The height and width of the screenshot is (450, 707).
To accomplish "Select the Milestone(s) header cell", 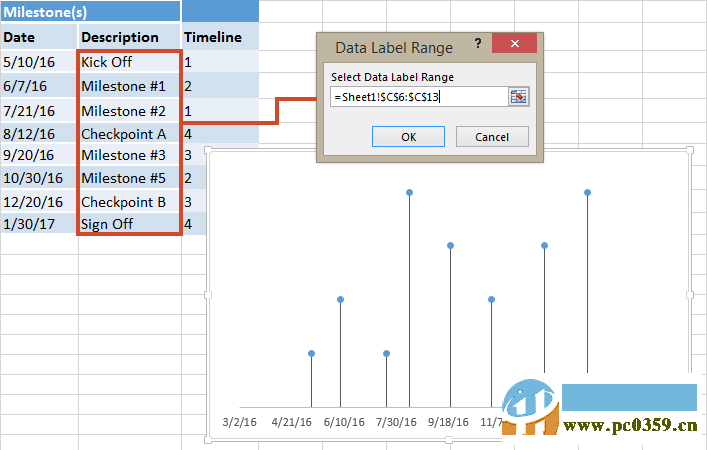I will point(91,11).
